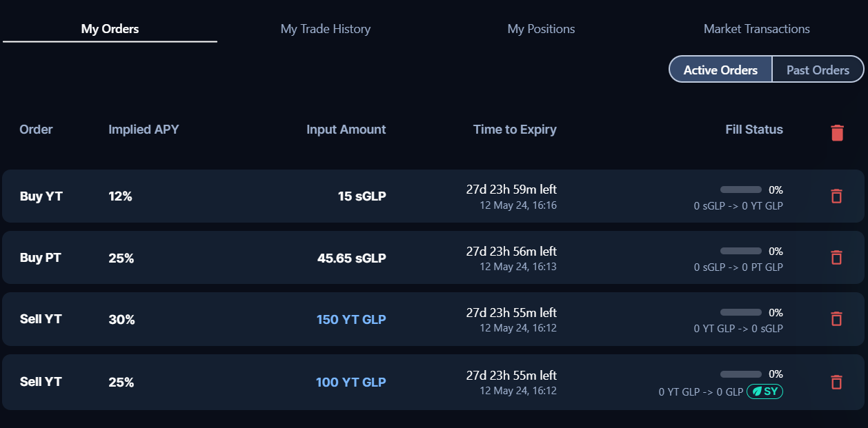The height and width of the screenshot is (428, 868).
Task: Click the SY token badge on the bottom order
Action: [x=765, y=391]
